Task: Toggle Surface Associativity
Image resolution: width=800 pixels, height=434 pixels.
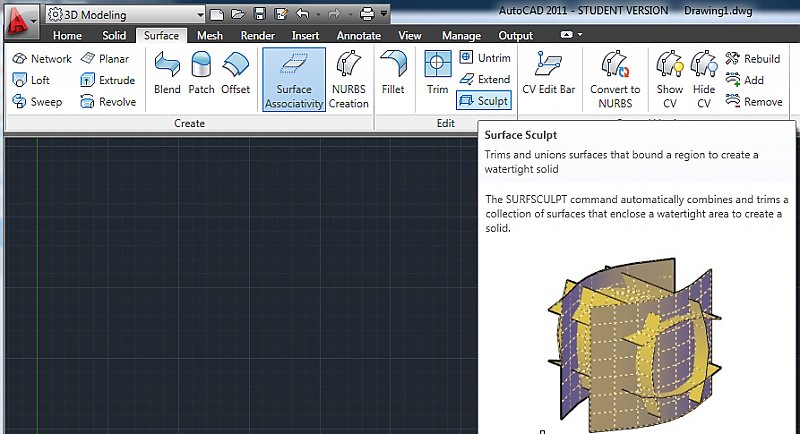Action: click(294, 80)
